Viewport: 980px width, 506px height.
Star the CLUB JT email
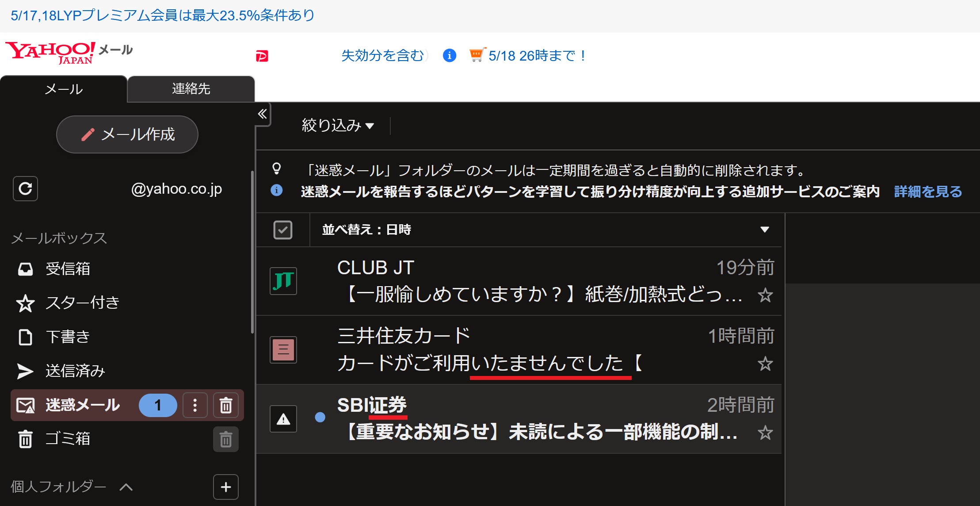[x=765, y=295]
